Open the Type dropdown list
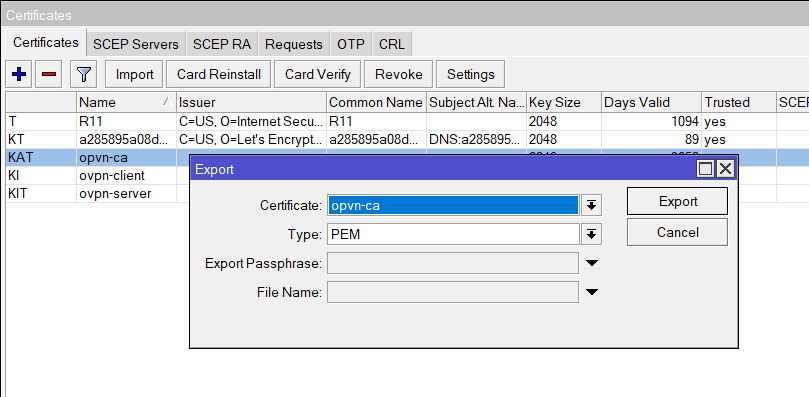This screenshot has height=397, width=809. tap(591, 235)
